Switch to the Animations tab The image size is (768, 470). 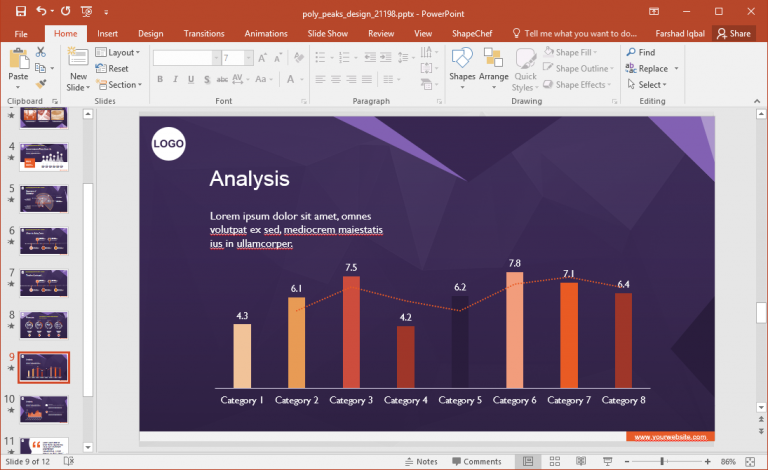click(x=265, y=33)
